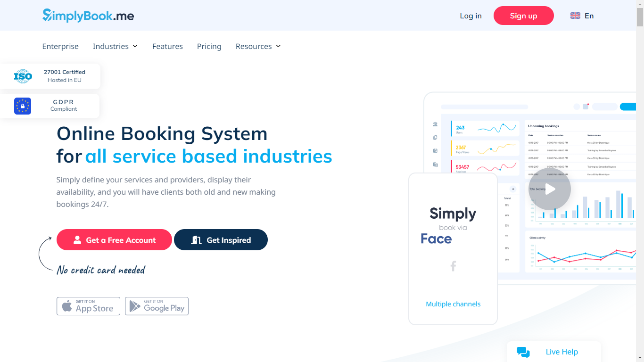Image resolution: width=644 pixels, height=362 pixels.
Task: Play the dashboard demo video
Action: [550, 189]
